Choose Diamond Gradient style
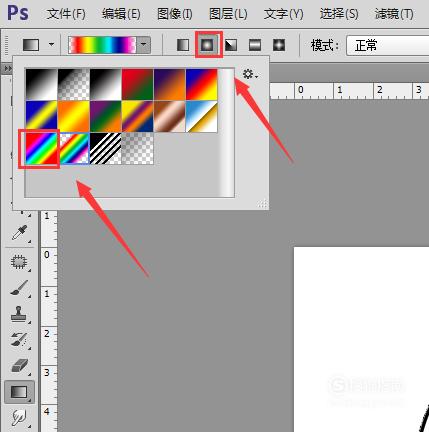 click(279, 45)
